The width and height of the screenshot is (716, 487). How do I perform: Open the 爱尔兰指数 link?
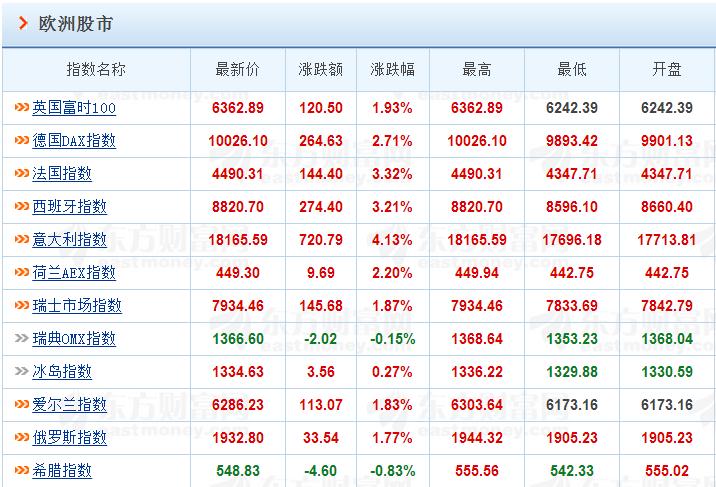click(x=69, y=405)
